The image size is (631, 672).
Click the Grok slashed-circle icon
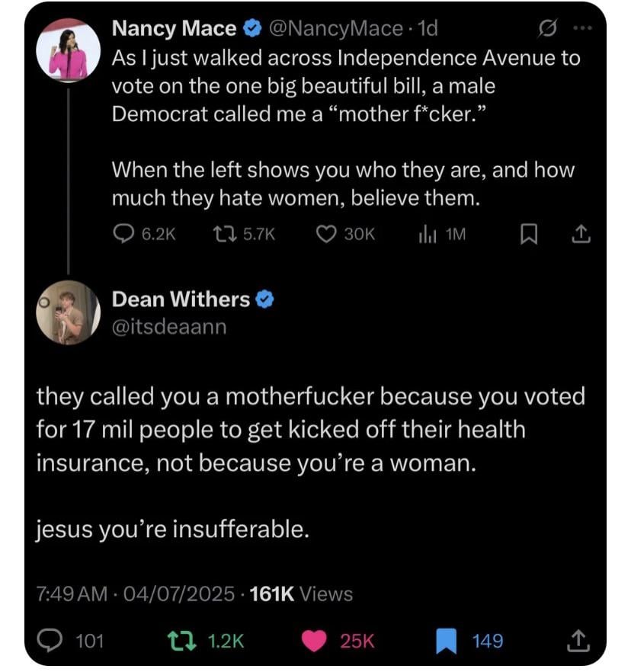[x=546, y=29]
